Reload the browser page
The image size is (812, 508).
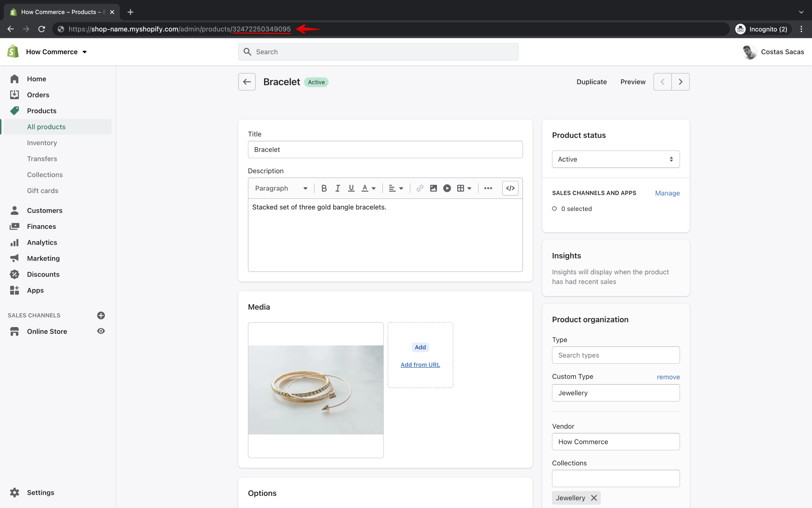[x=42, y=29]
